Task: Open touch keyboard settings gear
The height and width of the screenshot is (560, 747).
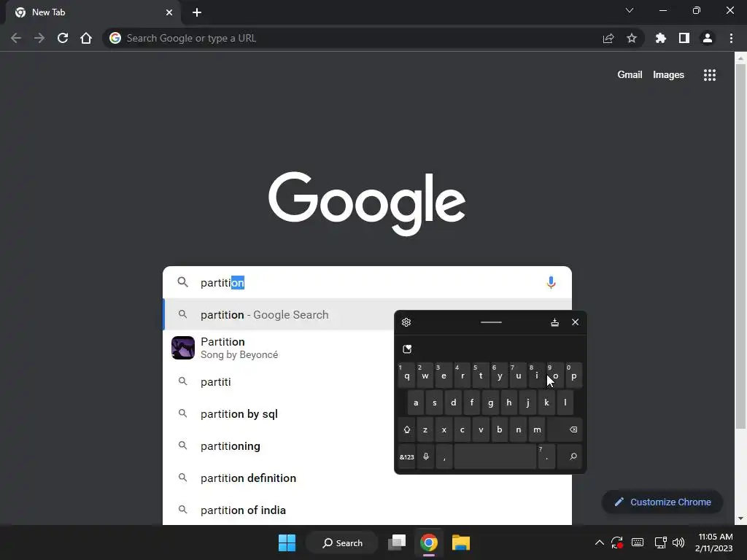Action: click(x=406, y=322)
